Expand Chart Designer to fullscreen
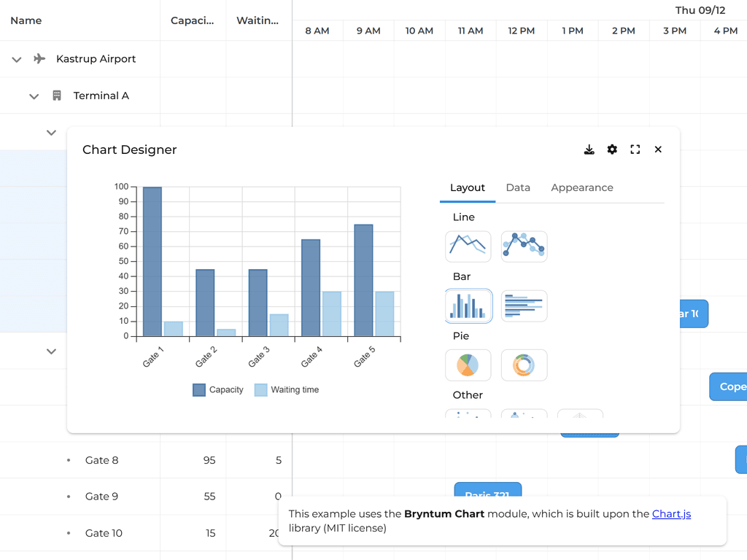The height and width of the screenshot is (560, 747). [635, 149]
